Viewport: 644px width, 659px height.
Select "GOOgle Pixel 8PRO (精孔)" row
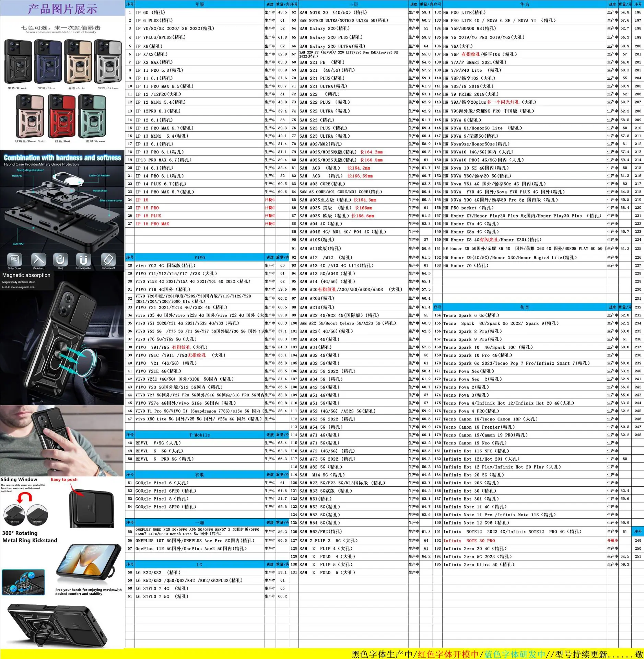pyautogui.click(x=200, y=507)
